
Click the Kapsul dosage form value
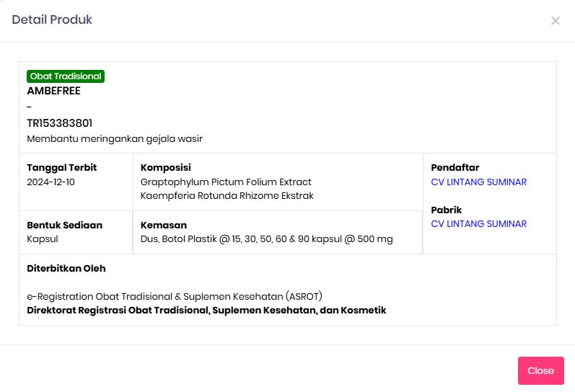(43, 239)
